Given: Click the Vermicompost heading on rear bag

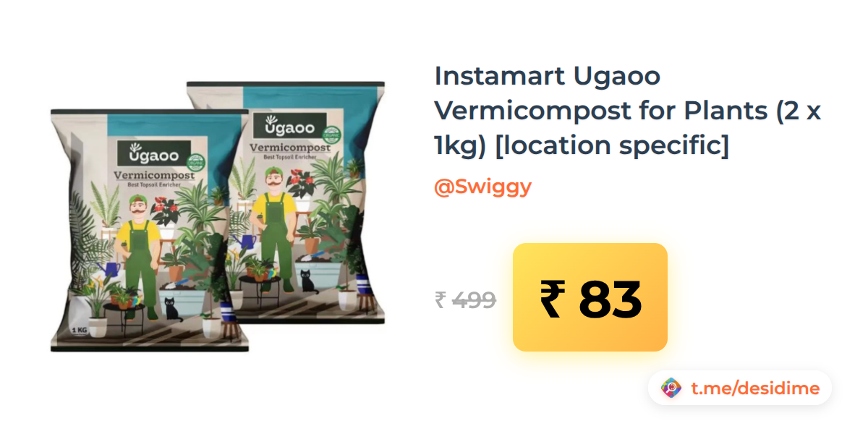Looking at the screenshot, I should pos(289,148).
